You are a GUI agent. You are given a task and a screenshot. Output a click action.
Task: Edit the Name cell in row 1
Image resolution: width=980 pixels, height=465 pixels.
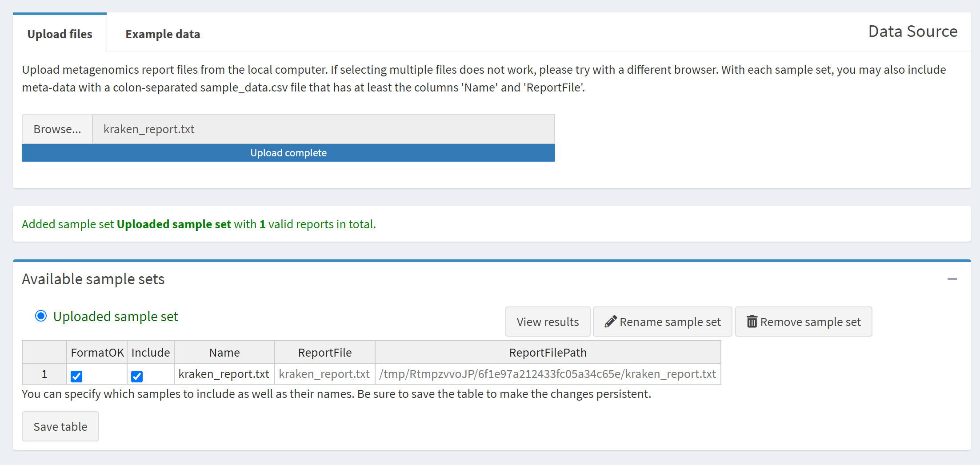[224, 374]
